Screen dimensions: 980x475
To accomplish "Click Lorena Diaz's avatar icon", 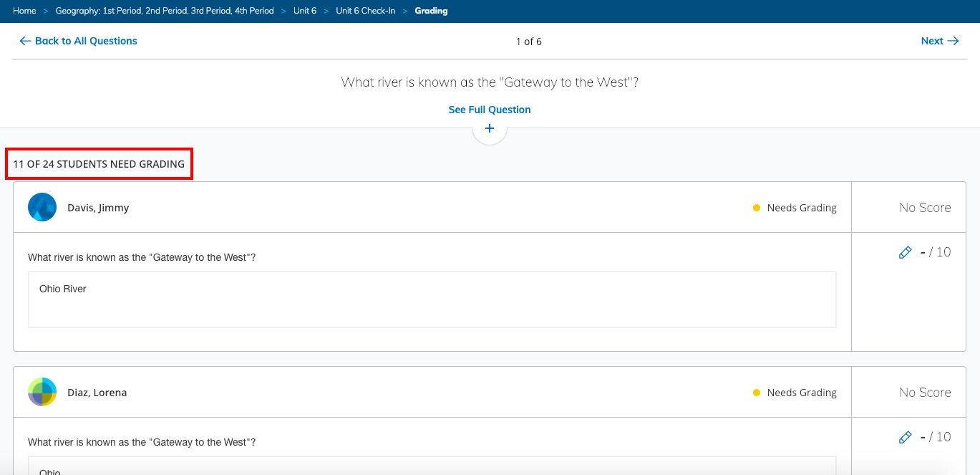I will pos(42,393).
